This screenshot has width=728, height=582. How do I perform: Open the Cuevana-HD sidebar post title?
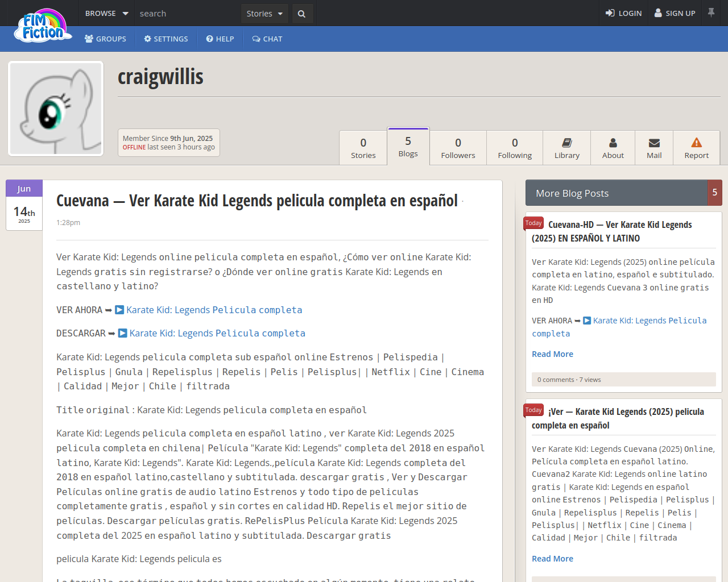[x=612, y=231]
